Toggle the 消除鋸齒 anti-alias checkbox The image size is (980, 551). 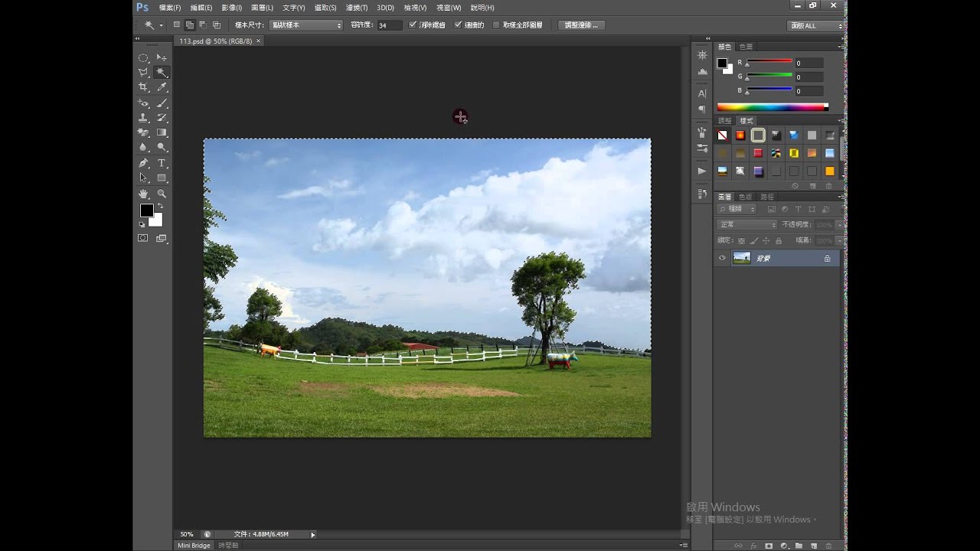413,25
